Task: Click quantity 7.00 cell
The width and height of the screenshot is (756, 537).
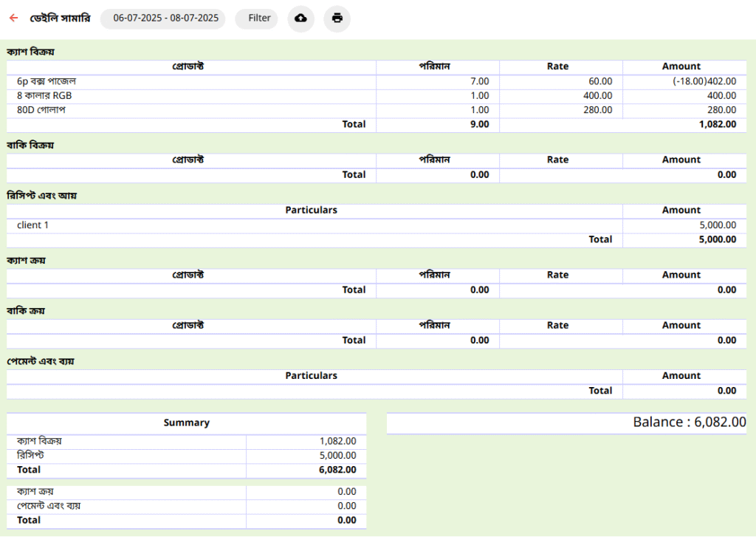Action: [x=438, y=81]
